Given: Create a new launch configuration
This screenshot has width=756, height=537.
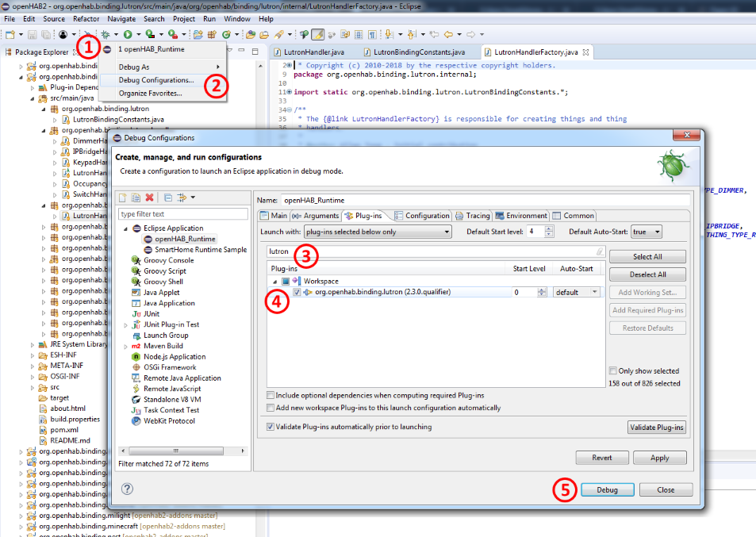Looking at the screenshot, I should click(x=123, y=197).
